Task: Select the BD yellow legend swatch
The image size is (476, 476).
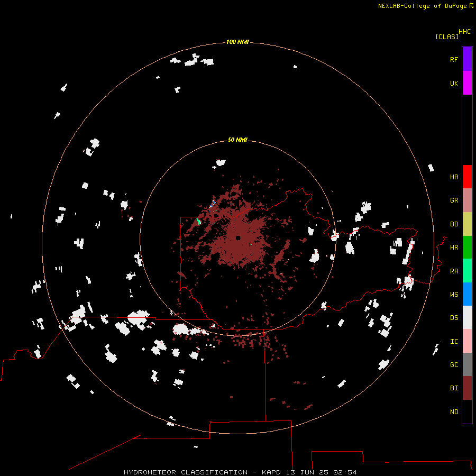Action: pyautogui.click(x=467, y=224)
